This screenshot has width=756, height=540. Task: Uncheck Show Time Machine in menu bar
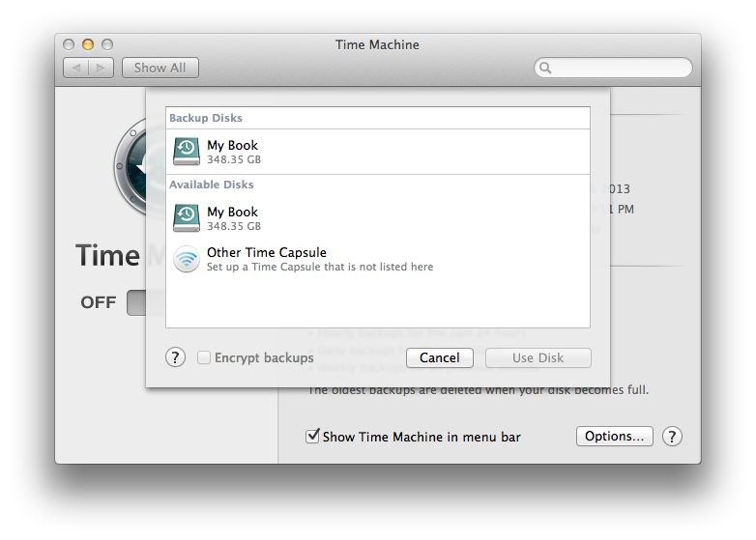[x=312, y=436]
